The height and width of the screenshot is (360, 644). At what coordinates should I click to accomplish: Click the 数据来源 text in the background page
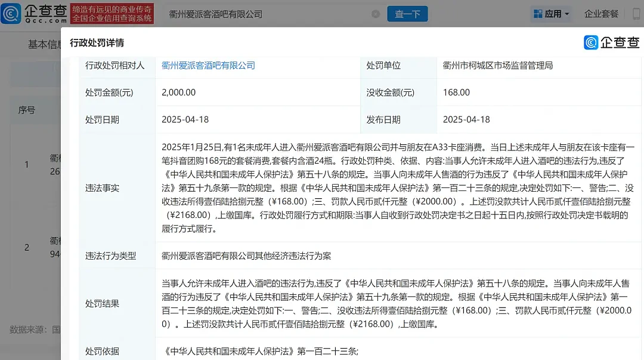point(35,330)
